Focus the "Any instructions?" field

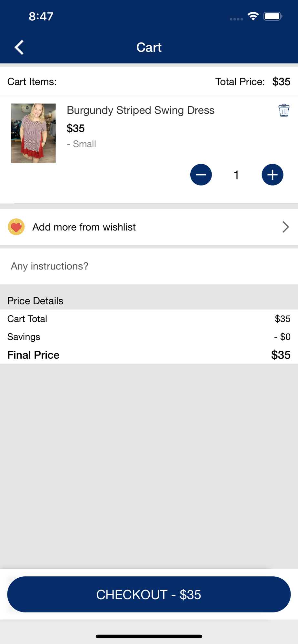coord(148,266)
